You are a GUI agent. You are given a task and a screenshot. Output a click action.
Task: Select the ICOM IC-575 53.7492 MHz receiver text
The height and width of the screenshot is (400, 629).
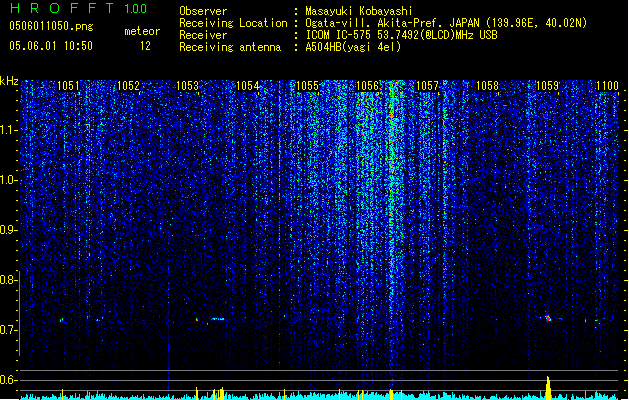(x=402, y=35)
